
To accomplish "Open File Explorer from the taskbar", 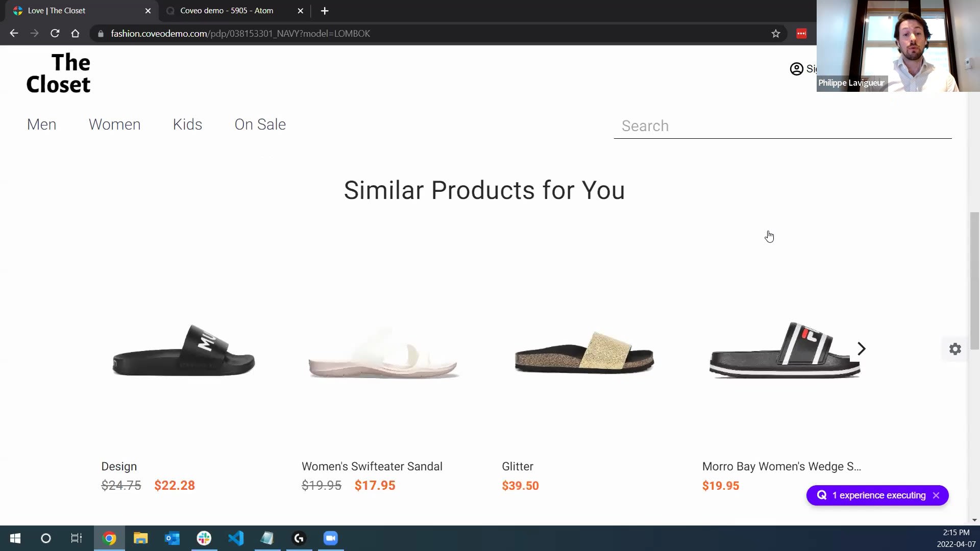I will 141,538.
